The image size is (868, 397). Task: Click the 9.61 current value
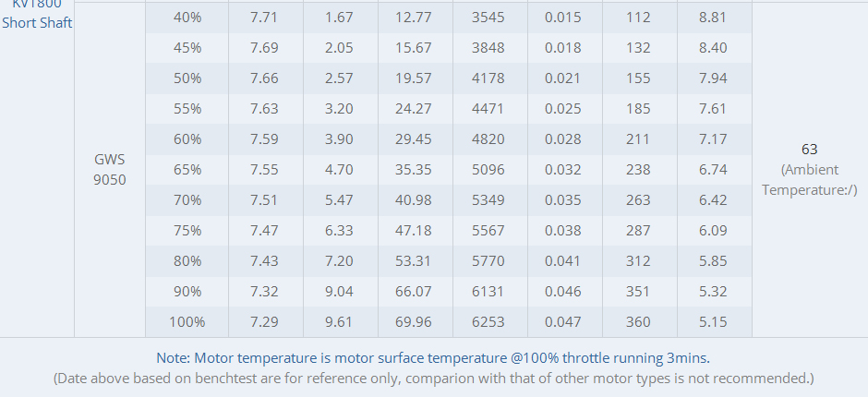click(x=339, y=321)
